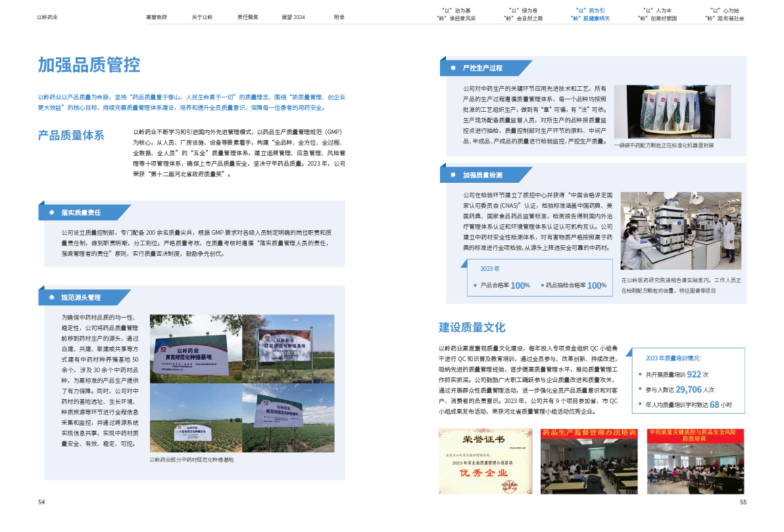The image size is (784, 532).
Task: Select the 加强质量检测 section banner
Action: 487,175
